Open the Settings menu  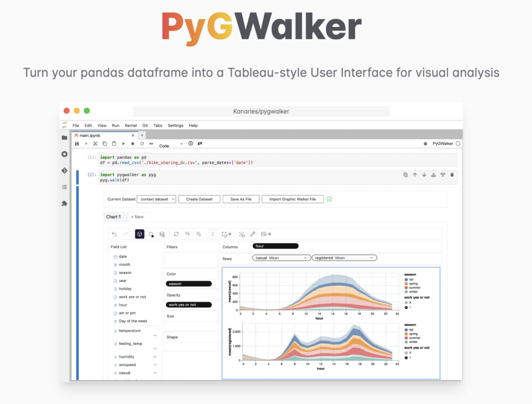click(175, 126)
